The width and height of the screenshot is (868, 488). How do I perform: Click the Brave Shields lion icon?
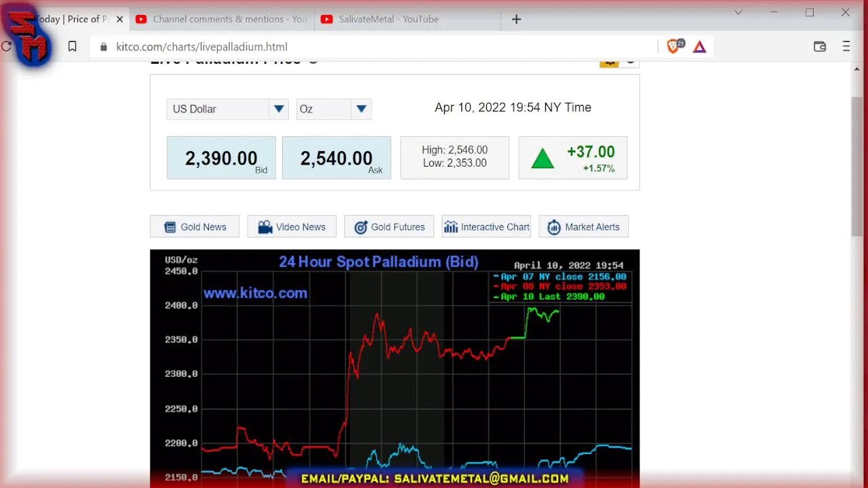pyautogui.click(x=673, y=46)
